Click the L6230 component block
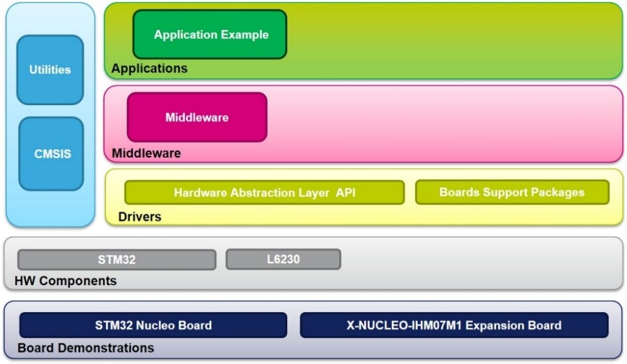The width and height of the screenshot is (627, 364). pyautogui.click(x=283, y=259)
